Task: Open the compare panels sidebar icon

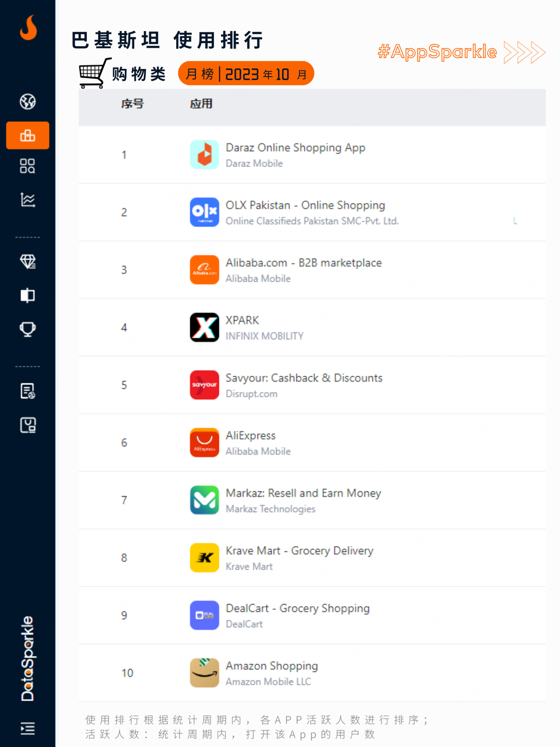Action: tap(27, 295)
